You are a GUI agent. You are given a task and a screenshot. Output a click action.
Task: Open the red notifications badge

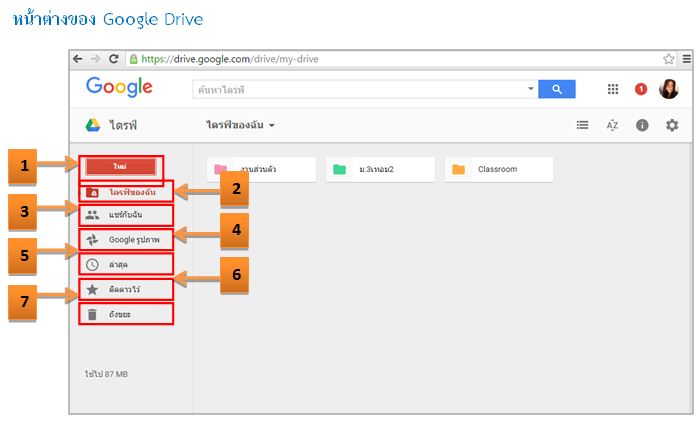tap(641, 89)
